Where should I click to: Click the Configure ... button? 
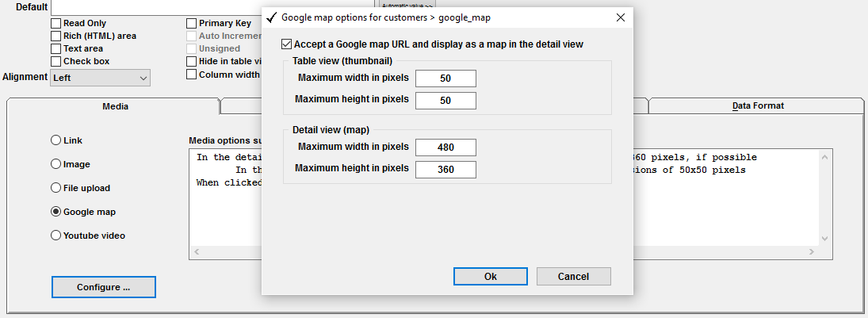[x=104, y=287]
